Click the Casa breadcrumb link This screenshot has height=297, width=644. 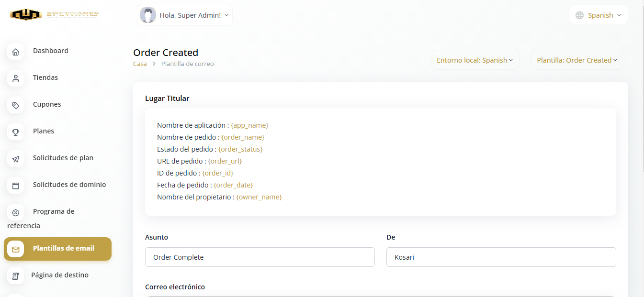point(140,64)
